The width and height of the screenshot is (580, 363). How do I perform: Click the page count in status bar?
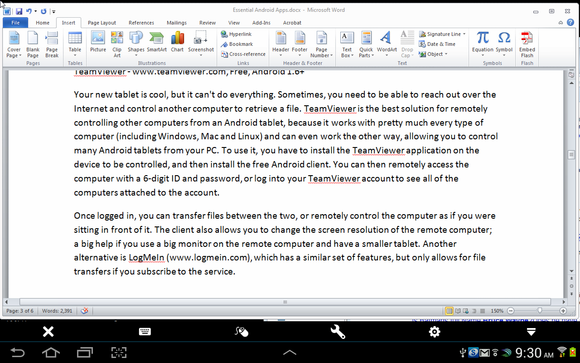pyautogui.click(x=20, y=311)
